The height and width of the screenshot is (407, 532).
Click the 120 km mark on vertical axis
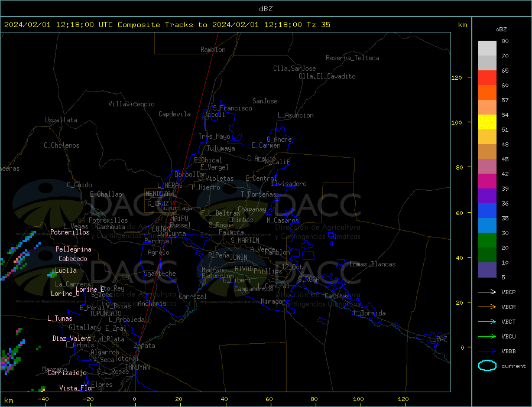point(457,77)
